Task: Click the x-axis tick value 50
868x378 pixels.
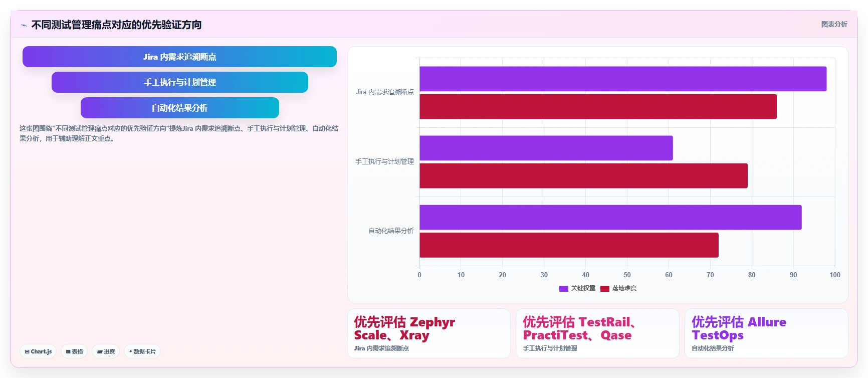Action: coord(627,275)
